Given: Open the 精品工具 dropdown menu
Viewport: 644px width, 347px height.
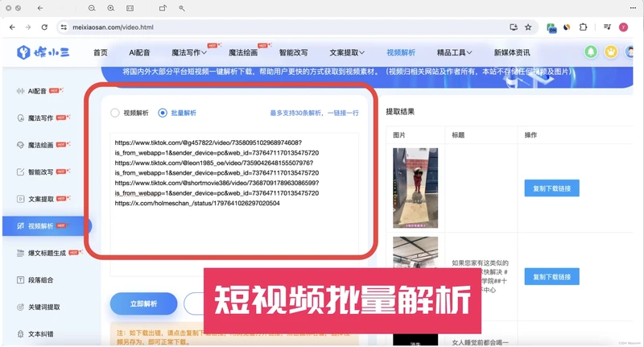Looking at the screenshot, I should [x=448, y=53].
